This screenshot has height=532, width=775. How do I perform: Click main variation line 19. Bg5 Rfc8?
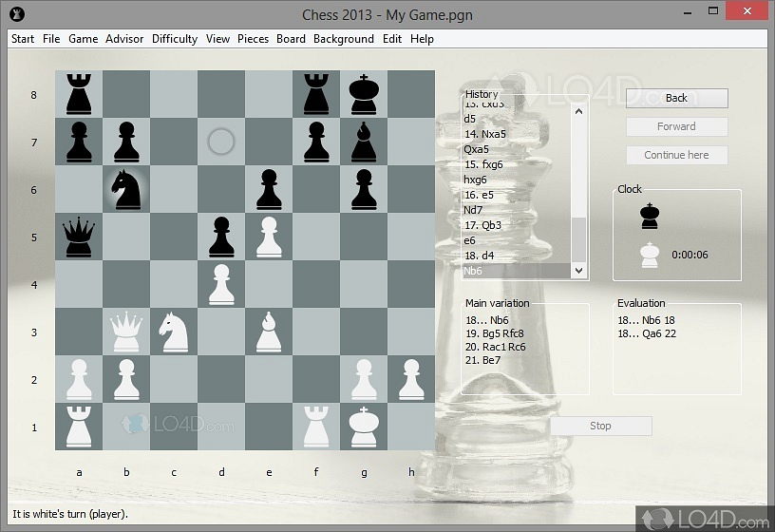point(494,333)
